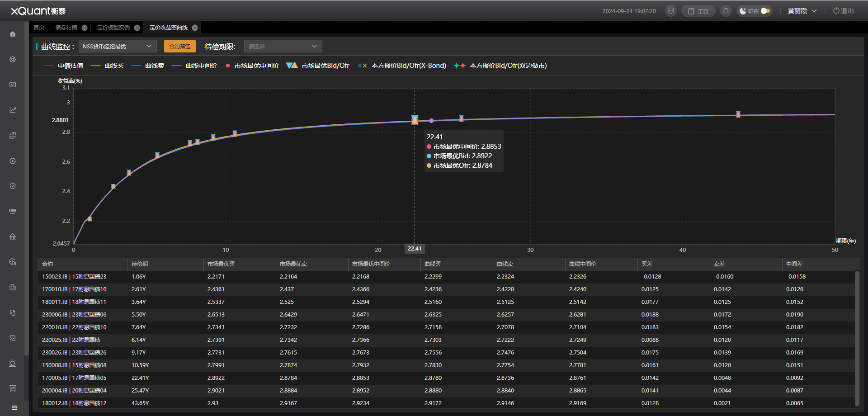Open the 待偿期限 select dropdown
868x416 pixels.
pyautogui.click(x=283, y=46)
